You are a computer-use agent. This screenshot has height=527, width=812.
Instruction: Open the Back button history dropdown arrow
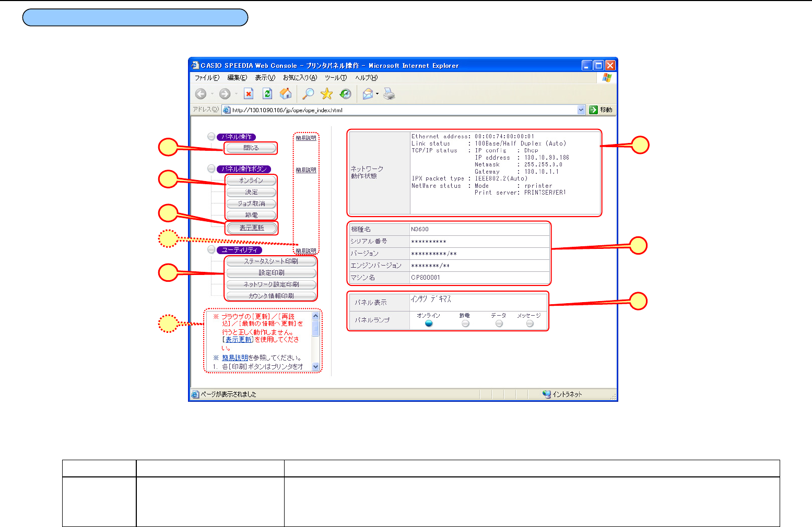212,94
